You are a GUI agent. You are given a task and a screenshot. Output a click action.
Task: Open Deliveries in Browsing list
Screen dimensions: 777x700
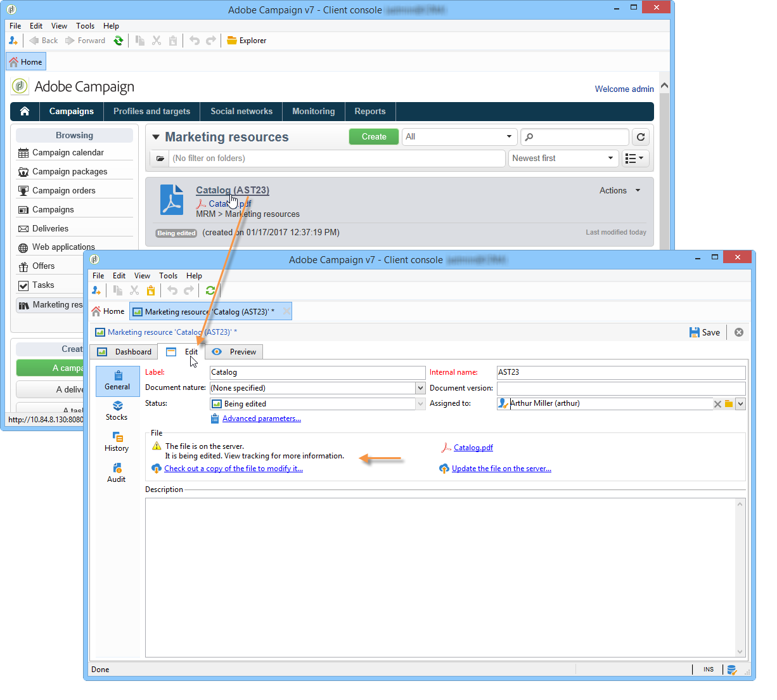click(51, 229)
